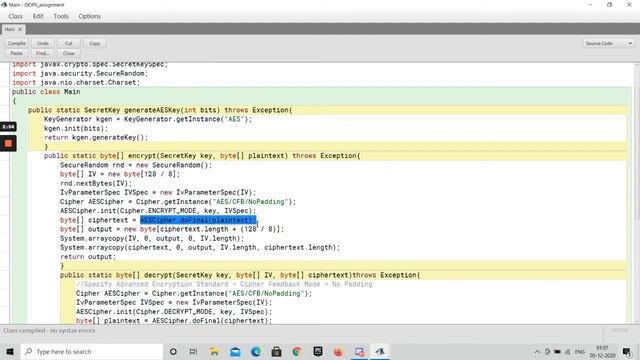
Task: Click 'kgen.init(bits);' line in code
Action: coord(76,128)
